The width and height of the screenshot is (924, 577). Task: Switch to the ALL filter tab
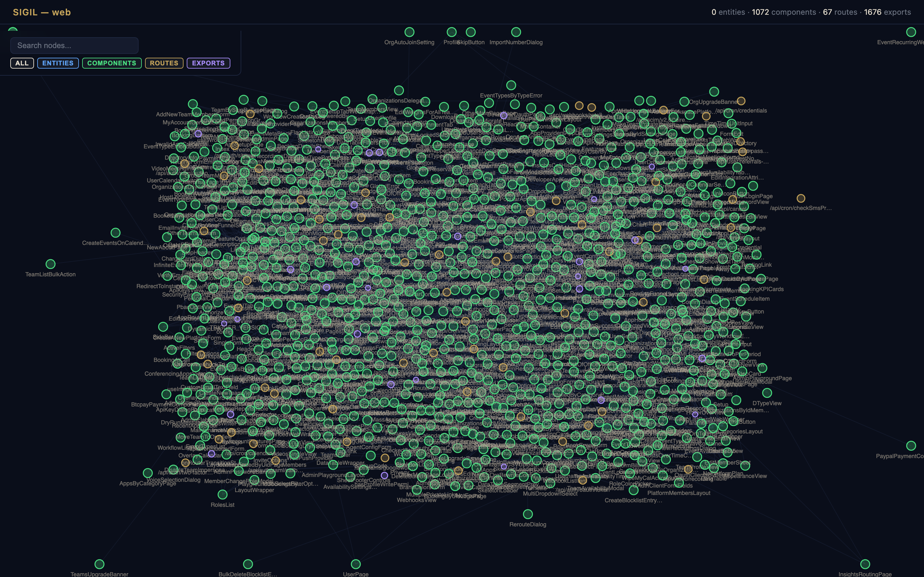point(22,63)
